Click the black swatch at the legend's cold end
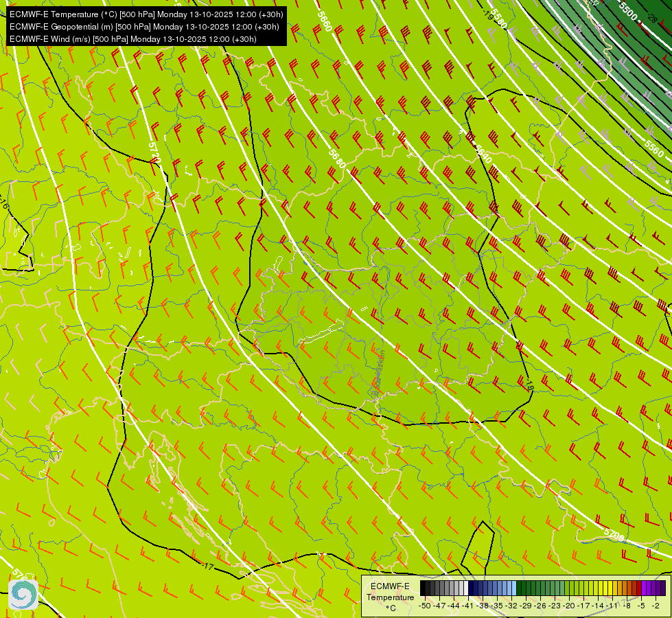 click(x=423, y=588)
